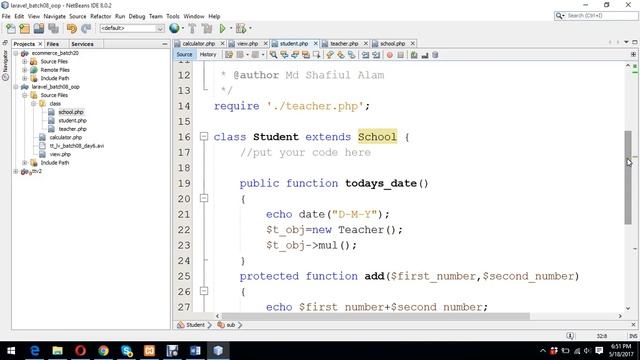Collapse the class Student code fold

click(204, 137)
